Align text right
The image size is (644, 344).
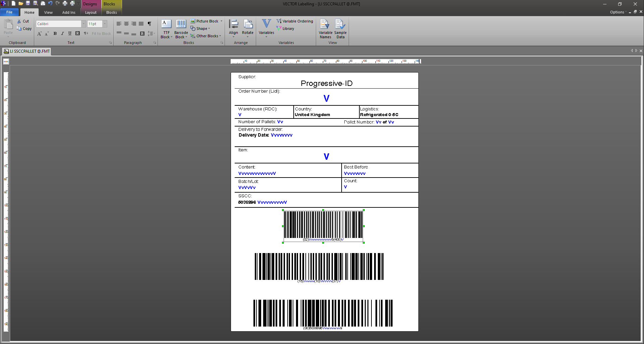point(134,24)
